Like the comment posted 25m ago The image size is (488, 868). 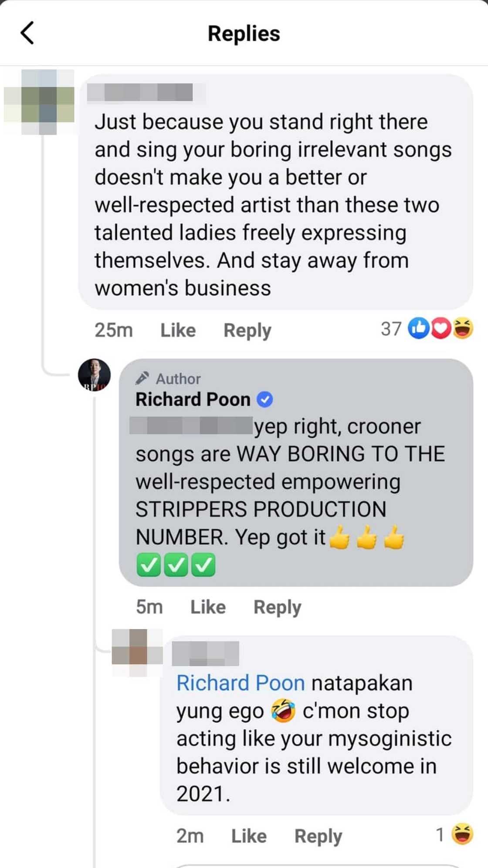point(178,330)
